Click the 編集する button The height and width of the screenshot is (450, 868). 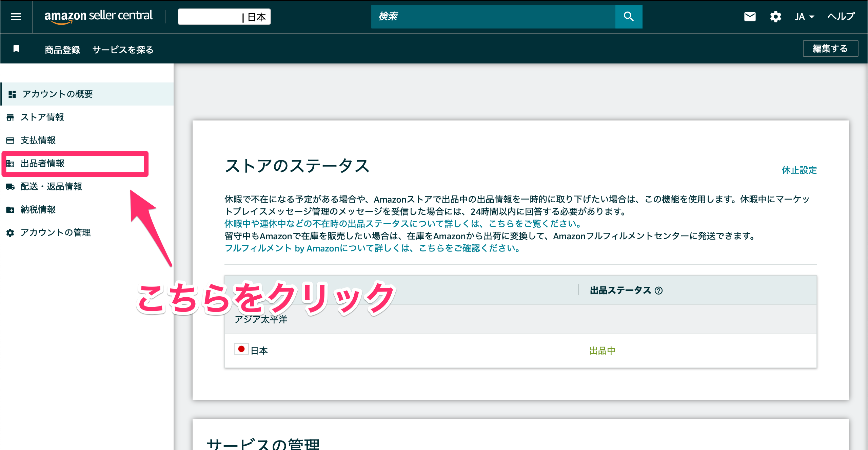830,49
